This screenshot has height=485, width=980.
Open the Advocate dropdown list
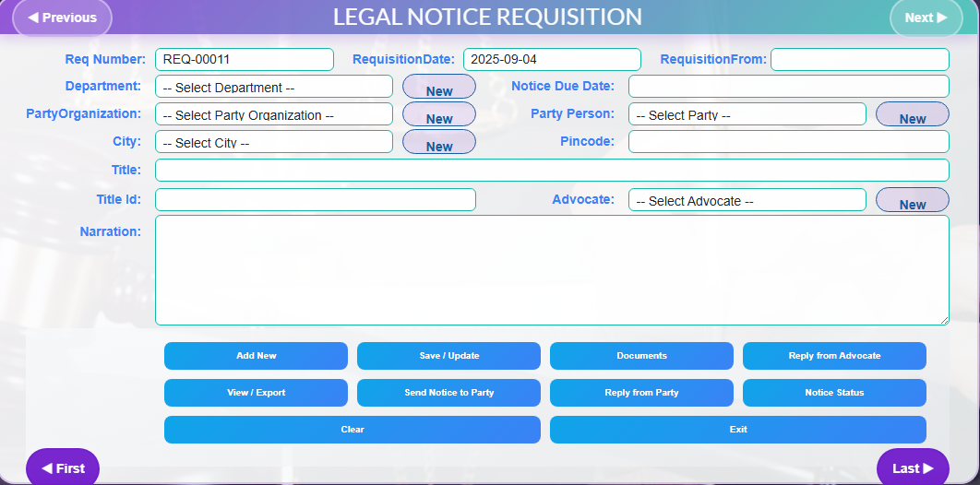click(747, 200)
